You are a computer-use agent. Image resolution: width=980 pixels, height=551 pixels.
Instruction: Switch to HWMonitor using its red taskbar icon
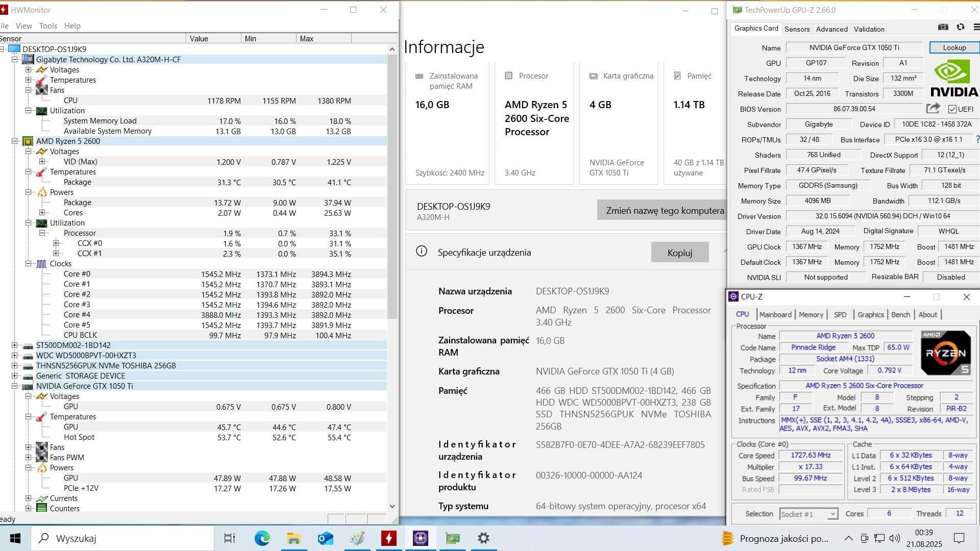click(389, 538)
